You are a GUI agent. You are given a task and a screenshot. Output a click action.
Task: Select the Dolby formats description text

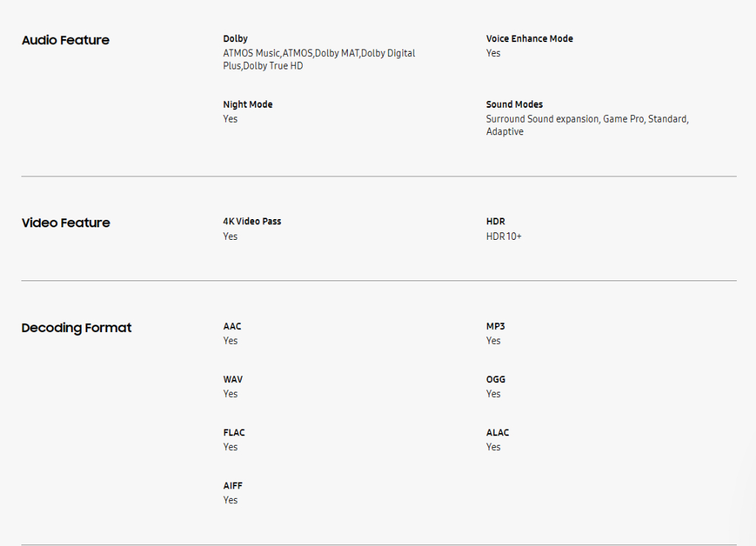(319, 60)
